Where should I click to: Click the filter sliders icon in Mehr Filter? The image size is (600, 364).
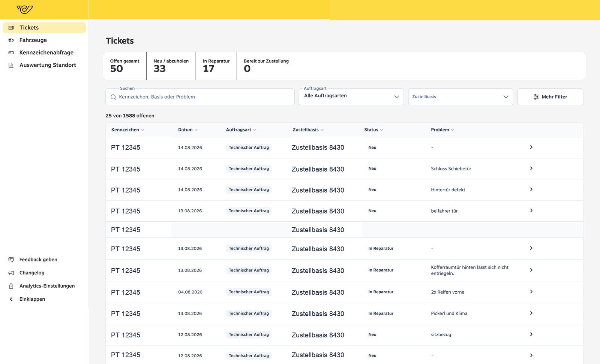[x=536, y=97]
